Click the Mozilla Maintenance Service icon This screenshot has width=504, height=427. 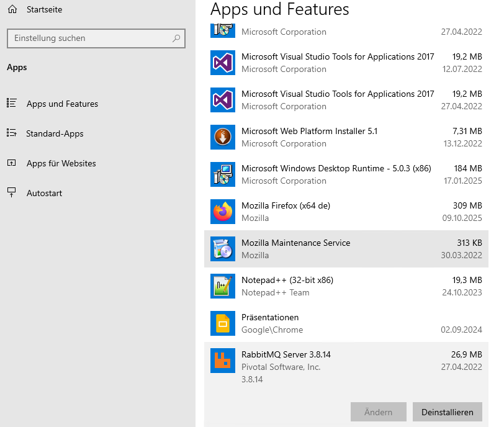coord(223,249)
